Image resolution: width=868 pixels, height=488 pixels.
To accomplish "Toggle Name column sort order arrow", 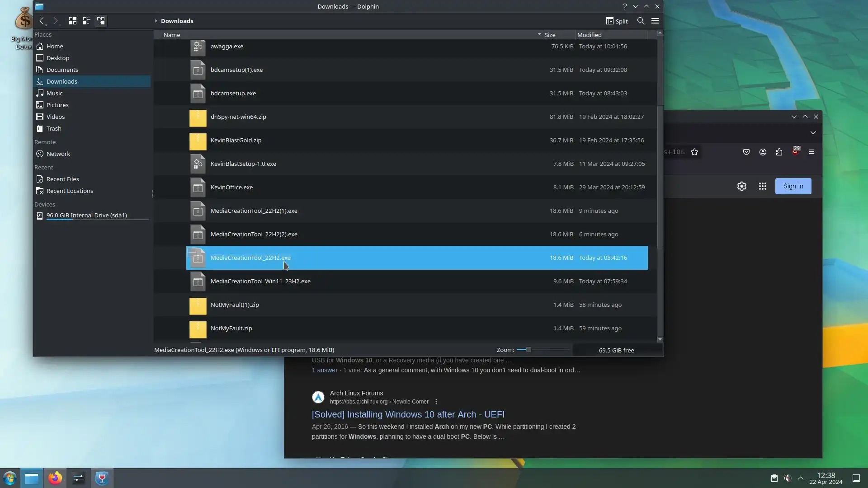I will click(539, 34).
